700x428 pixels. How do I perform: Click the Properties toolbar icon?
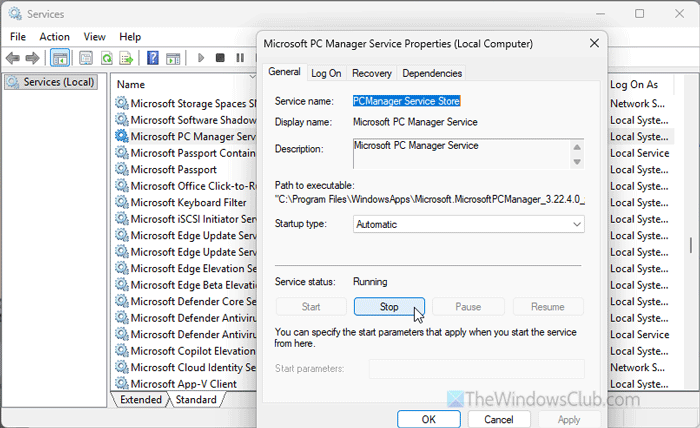[86, 58]
